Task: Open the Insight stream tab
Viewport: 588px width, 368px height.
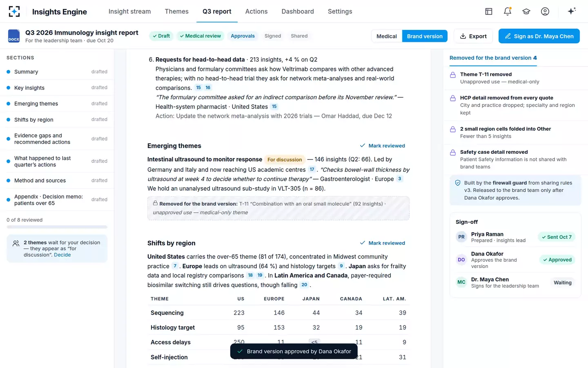Action: pyautogui.click(x=129, y=11)
